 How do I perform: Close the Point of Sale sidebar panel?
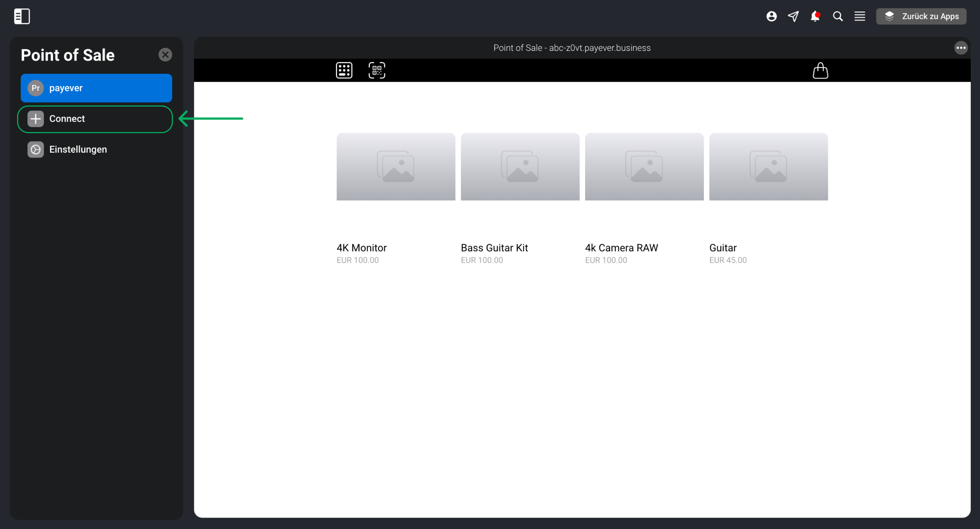coord(165,55)
